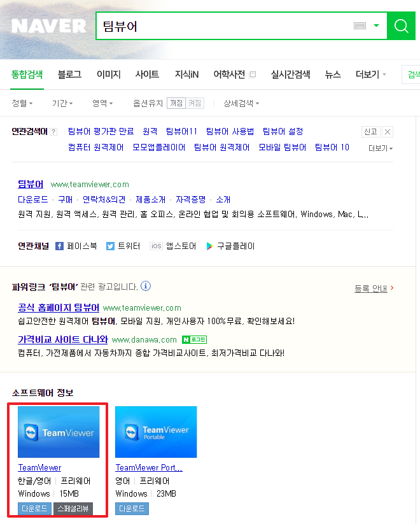Close the related searches with X button
The image size is (420, 524).
[x=388, y=132]
